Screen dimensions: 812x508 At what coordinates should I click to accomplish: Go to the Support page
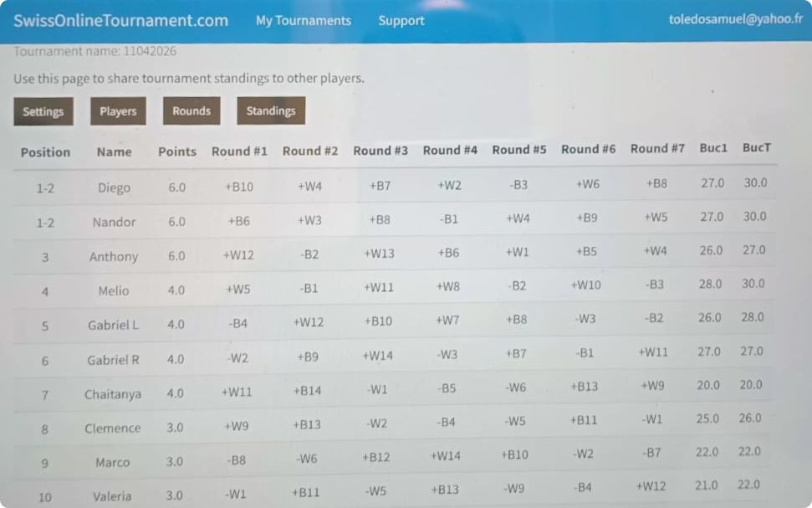click(x=401, y=21)
